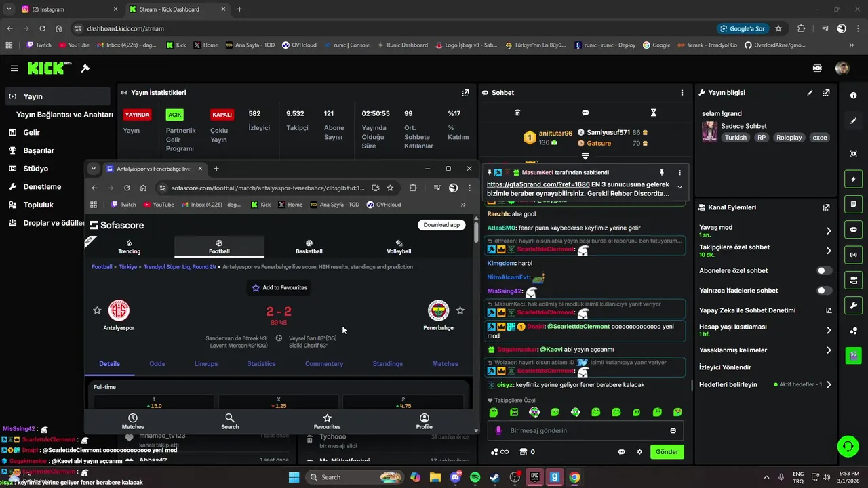Click the Kick logo
The image size is (868, 488).
coord(50,68)
